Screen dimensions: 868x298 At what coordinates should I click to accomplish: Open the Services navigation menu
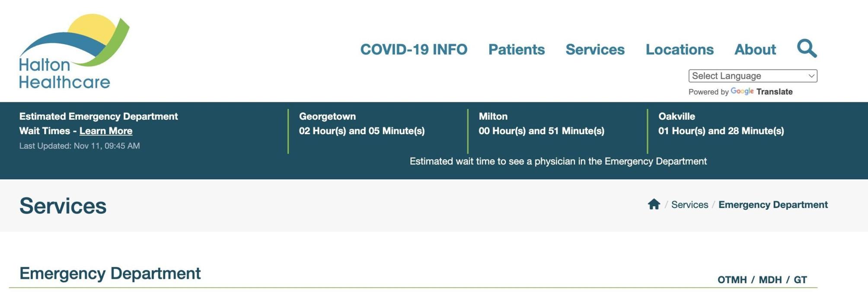pyautogui.click(x=595, y=49)
